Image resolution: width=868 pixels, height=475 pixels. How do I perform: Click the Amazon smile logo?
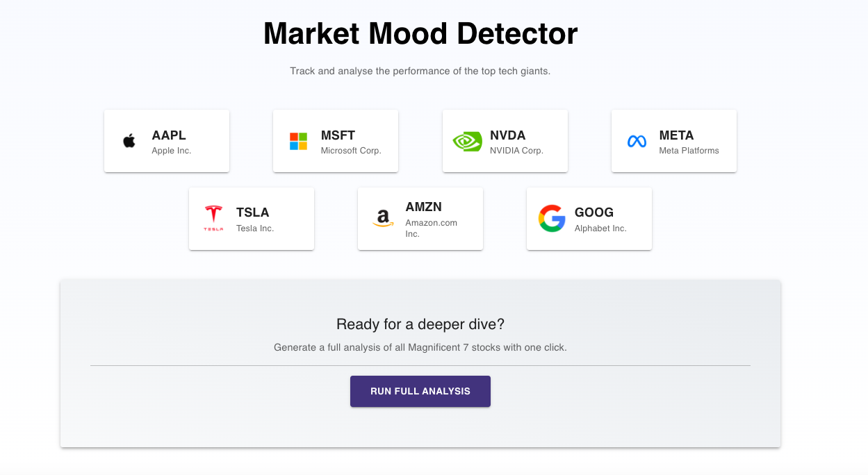coord(382,219)
